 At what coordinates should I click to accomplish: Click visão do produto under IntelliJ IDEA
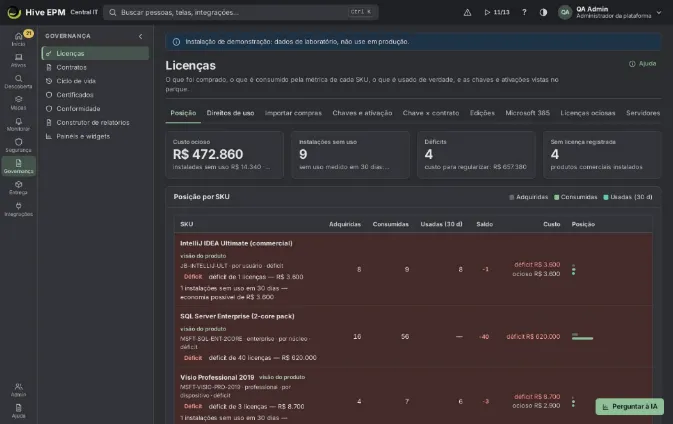click(x=203, y=256)
